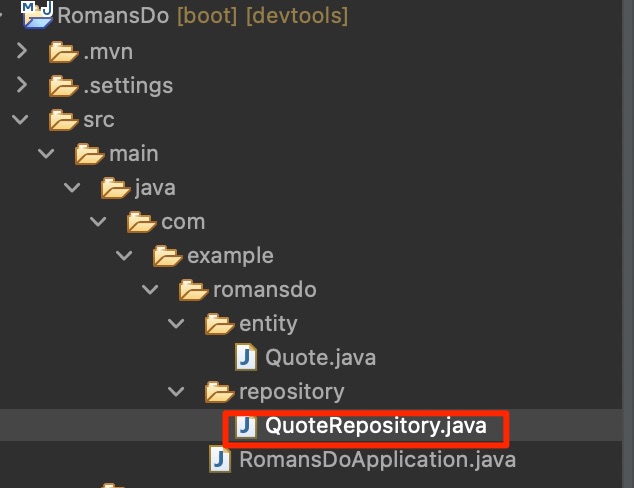Click the .settings folder icon

pyautogui.click(x=64, y=85)
